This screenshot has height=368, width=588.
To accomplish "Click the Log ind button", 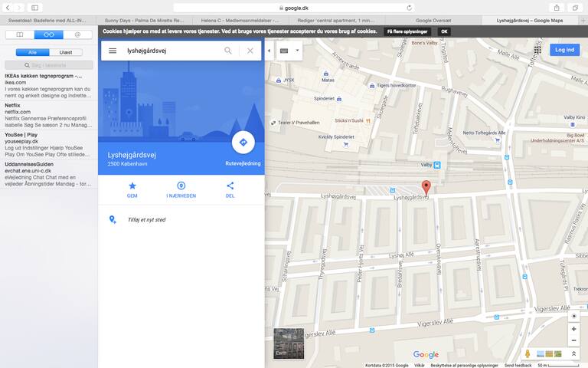I will (x=565, y=50).
